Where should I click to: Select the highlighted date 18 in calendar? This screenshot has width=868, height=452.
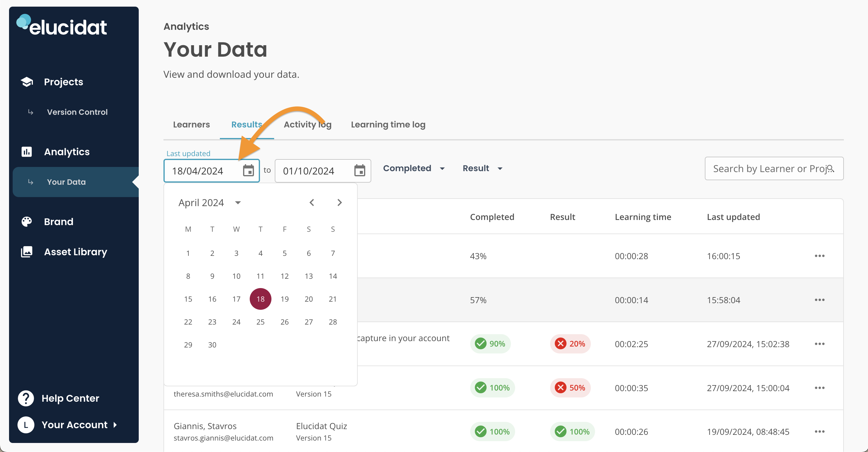tap(260, 299)
